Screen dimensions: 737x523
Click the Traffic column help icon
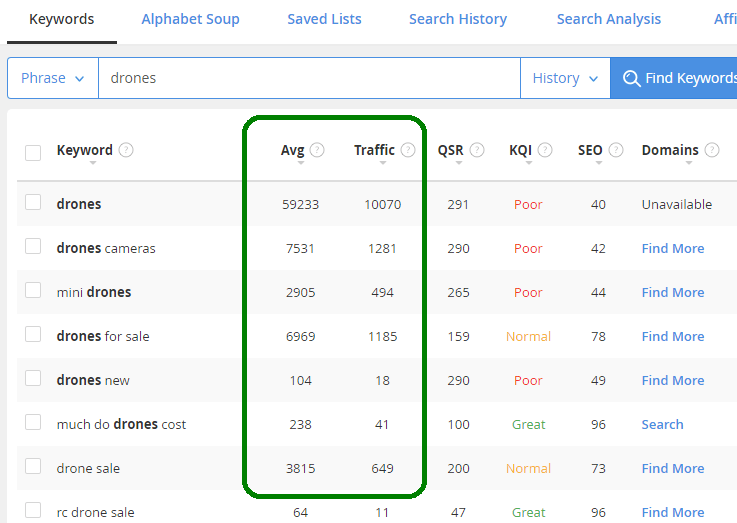[x=408, y=150]
